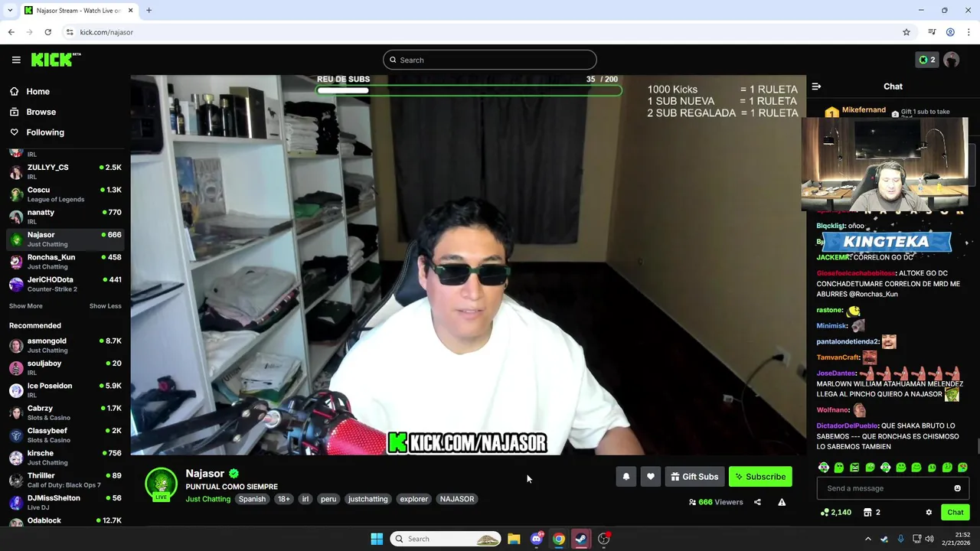Click the main video player
This screenshot has height=551, width=980.
468,265
